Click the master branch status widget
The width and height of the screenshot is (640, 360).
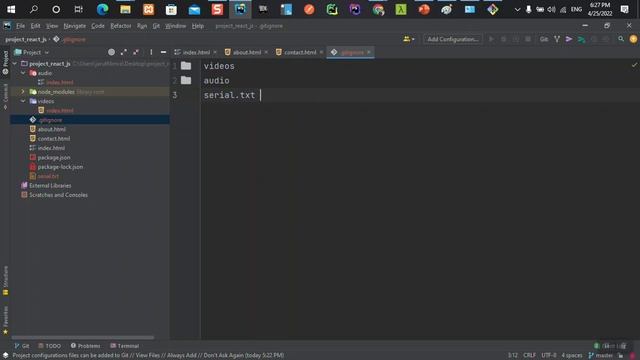click(600, 356)
